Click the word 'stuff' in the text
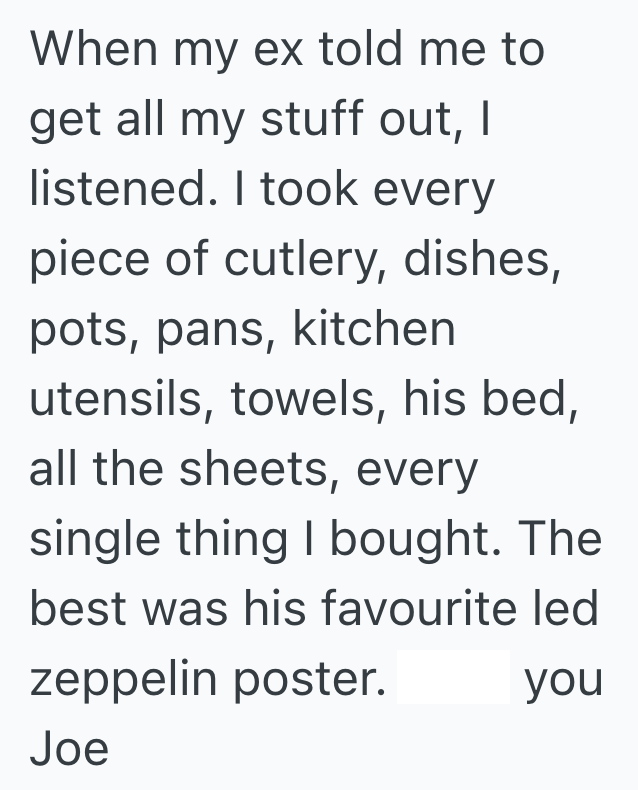Image resolution: width=638 pixels, height=790 pixels. (x=305, y=120)
